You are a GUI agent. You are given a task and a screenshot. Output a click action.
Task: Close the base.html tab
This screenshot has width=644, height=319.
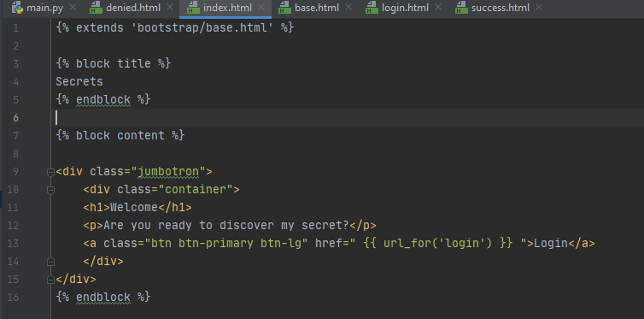coord(348,8)
